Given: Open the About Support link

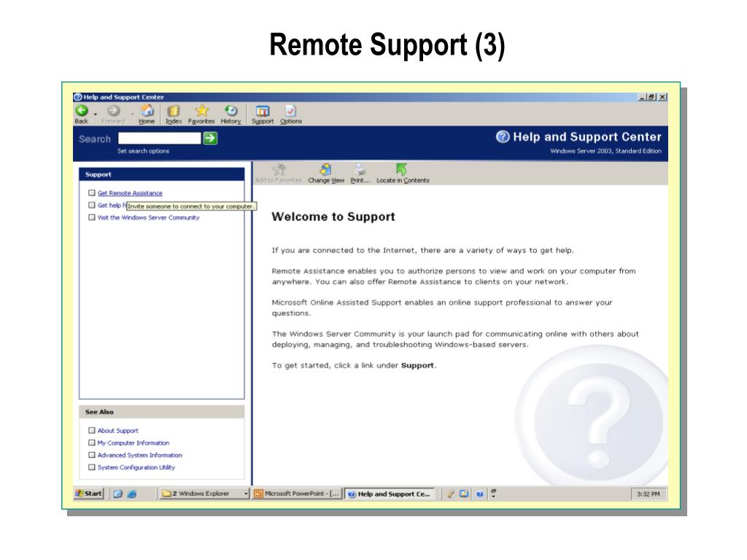Looking at the screenshot, I should tap(117, 430).
